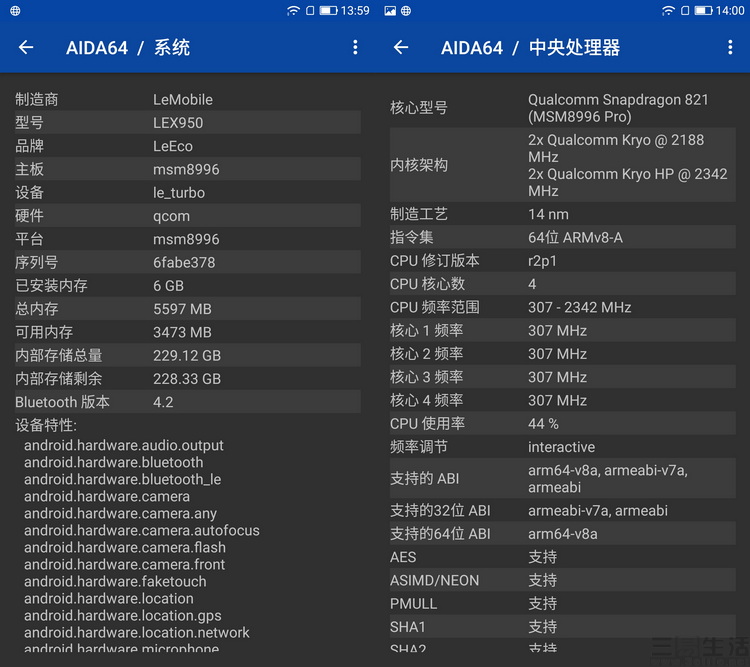Select the 序列号 row showing 6fabe378

[186, 262]
